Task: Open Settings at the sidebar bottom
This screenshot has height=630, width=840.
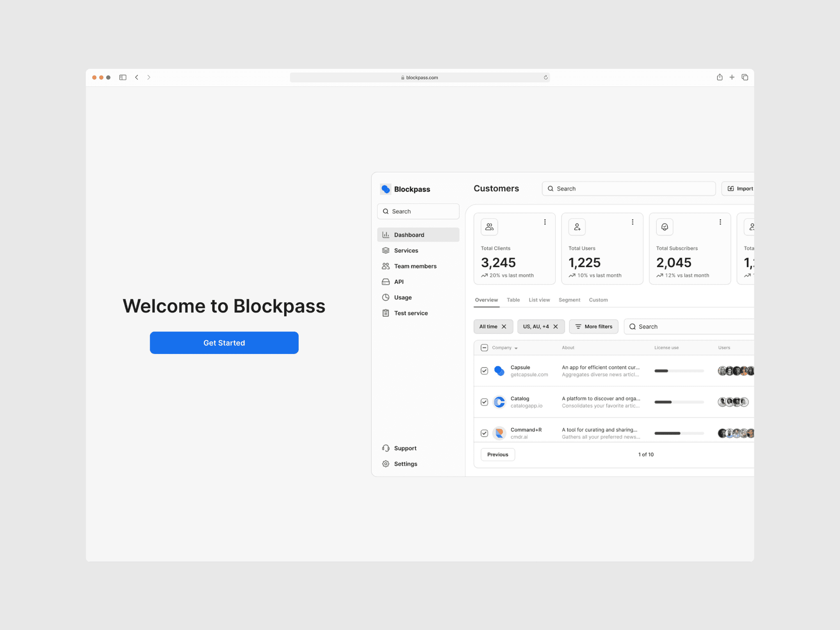Action: [405, 463]
